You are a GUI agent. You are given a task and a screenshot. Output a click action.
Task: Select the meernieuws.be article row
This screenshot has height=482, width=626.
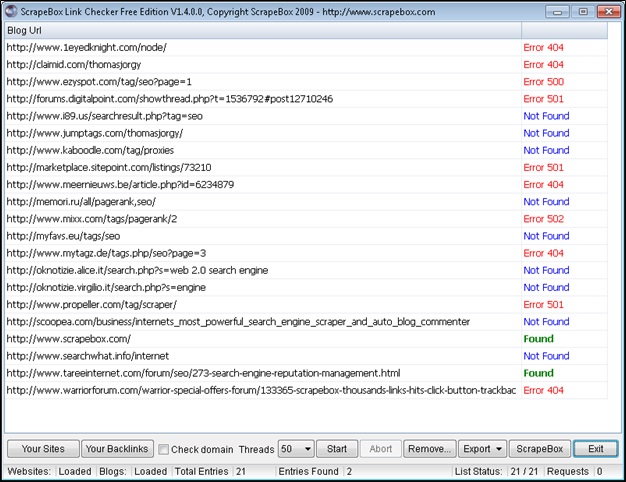306,185
